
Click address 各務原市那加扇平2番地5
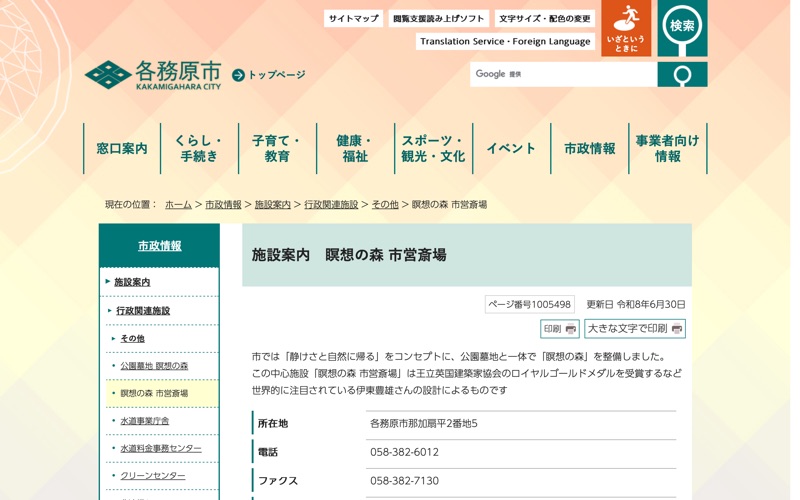[423, 423]
